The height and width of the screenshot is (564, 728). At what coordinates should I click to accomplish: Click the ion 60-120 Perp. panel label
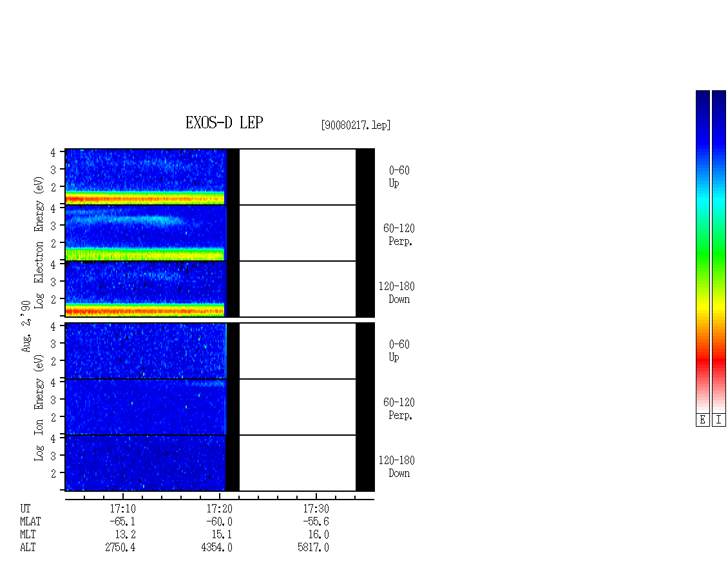pyautogui.click(x=399, y=409)
